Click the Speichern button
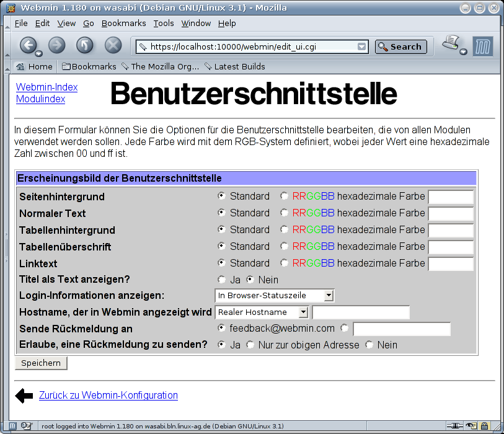 point(41,363)
